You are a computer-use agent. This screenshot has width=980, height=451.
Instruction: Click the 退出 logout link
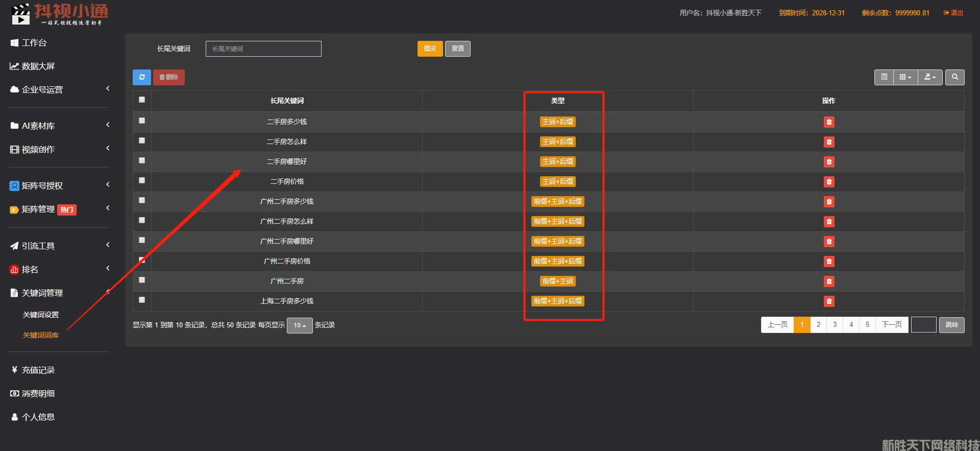[x=953, y=13]
